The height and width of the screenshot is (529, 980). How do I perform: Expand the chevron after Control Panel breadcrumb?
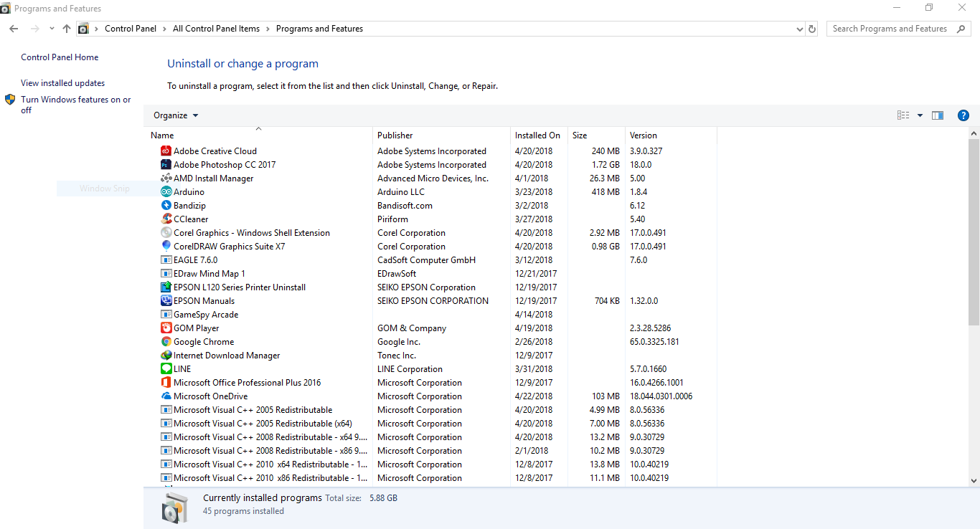coord(165,29)
